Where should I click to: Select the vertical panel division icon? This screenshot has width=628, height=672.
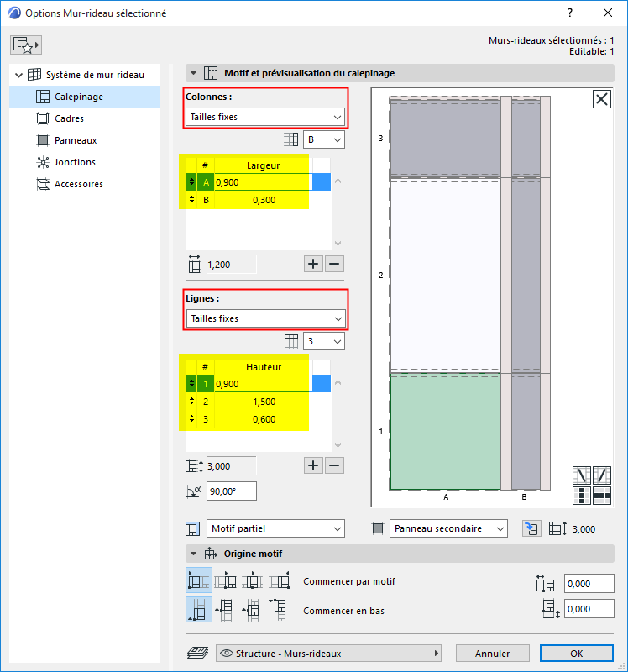point(582,496)
